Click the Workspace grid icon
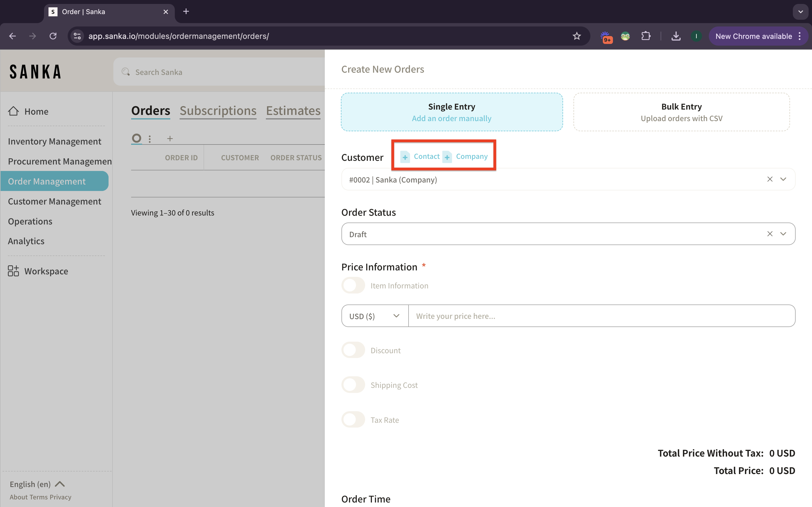 point(14,271)
